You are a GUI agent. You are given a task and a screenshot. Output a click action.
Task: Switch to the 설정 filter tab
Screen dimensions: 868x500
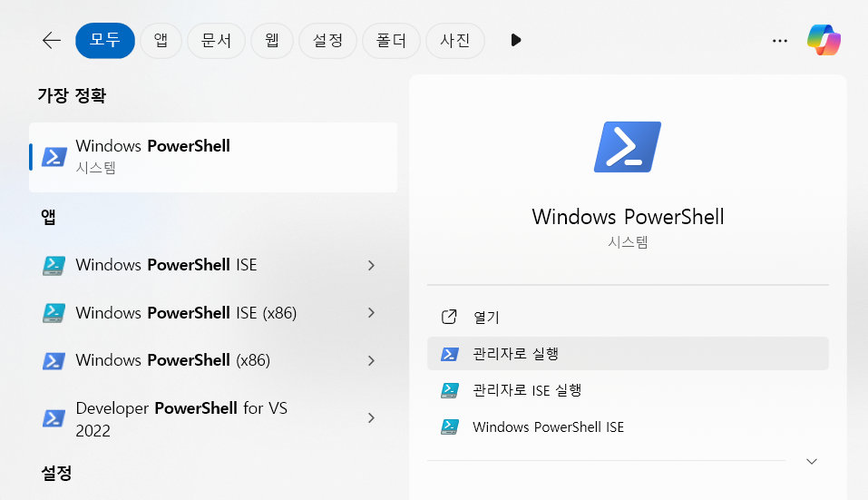(x=327, y=41)
